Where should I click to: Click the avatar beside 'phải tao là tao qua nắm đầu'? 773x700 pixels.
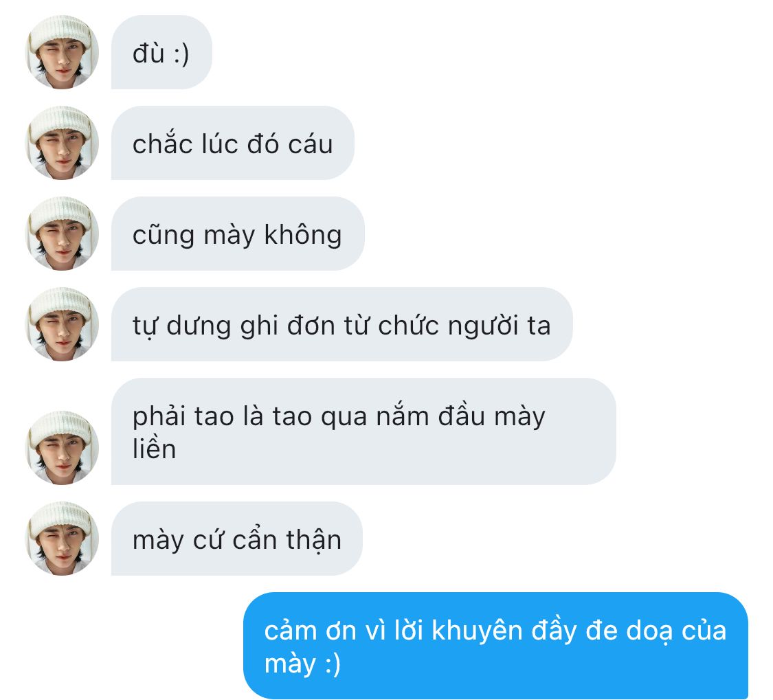[x=62, y=448]
